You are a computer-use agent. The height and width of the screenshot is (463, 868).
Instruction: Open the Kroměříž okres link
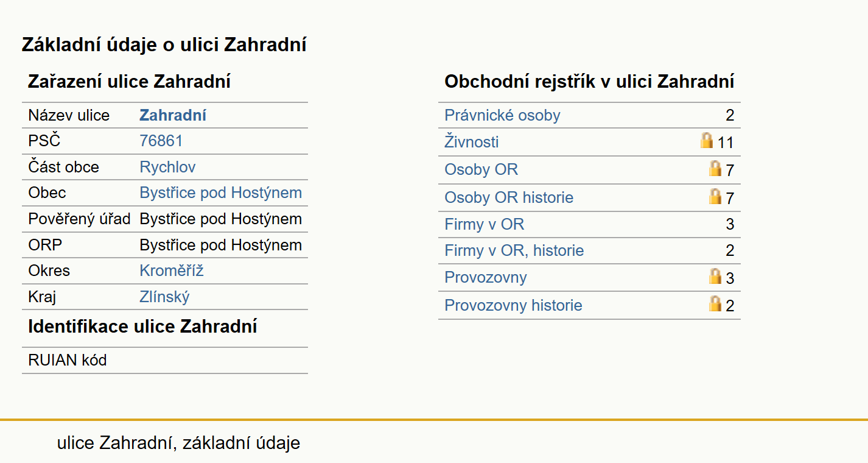tap(172, 270)
